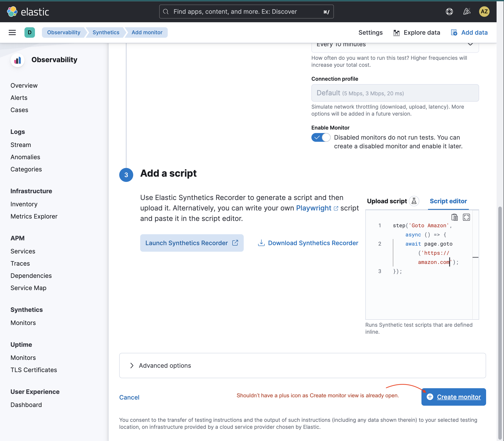This screenshot has height=441, width=504.
Task: Click the beaker beta icon next to Upload script
Action: (x=414, y=201)
